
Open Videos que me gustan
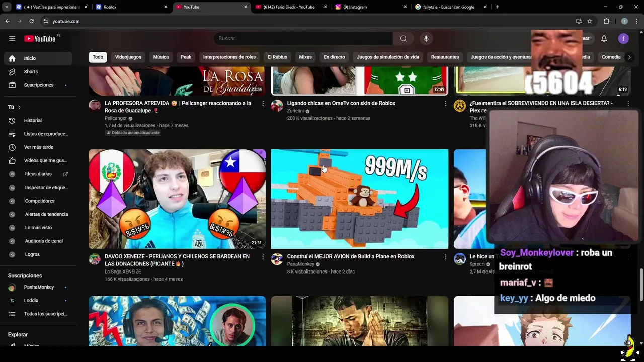coord(38,160)
